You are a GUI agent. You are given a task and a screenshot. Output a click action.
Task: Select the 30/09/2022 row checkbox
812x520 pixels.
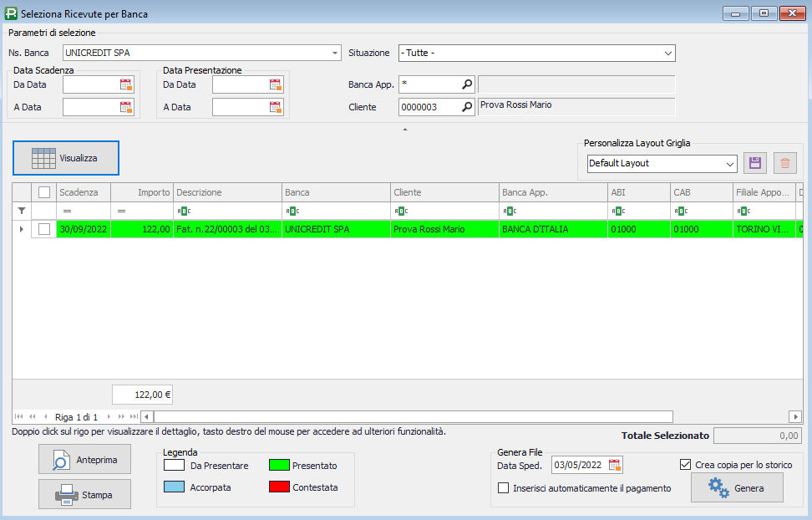tap(44, 229)
